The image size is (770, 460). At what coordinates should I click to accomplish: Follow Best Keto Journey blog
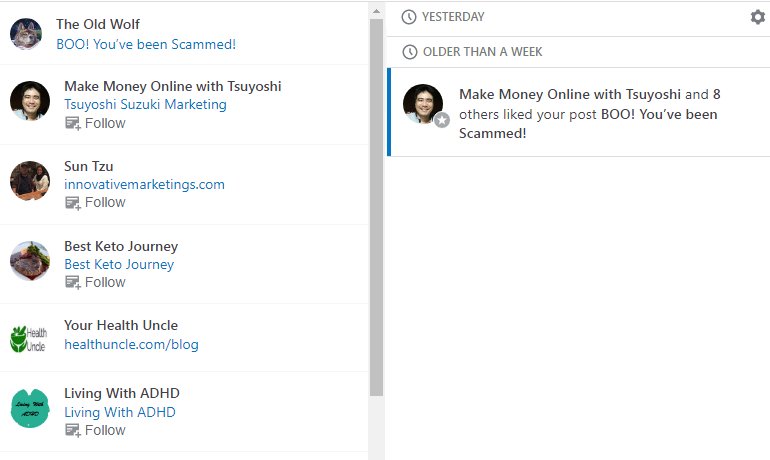(x=96, y=282)
